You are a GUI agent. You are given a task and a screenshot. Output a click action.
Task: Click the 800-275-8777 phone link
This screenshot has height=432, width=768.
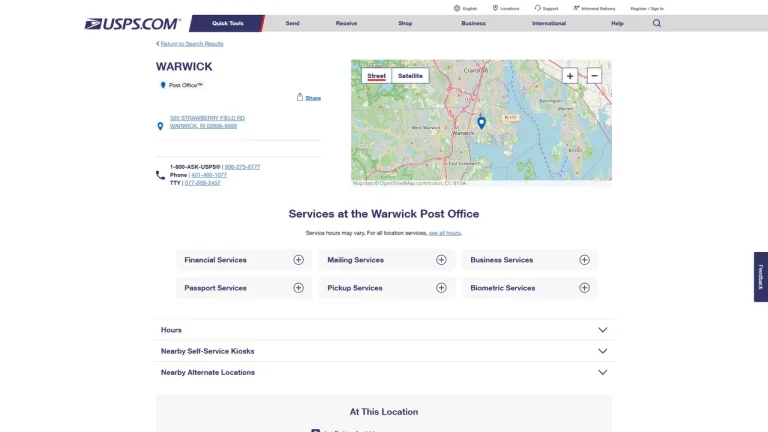242,167
